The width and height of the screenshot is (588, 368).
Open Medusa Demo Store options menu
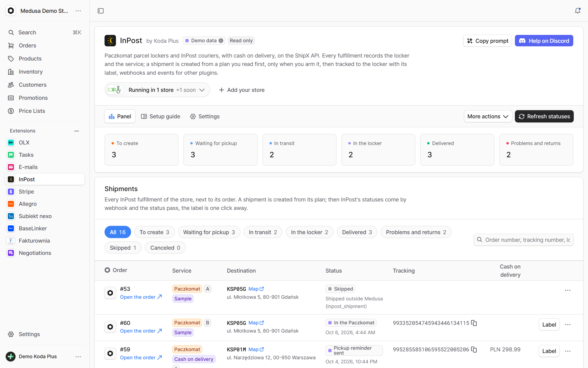click(78, 11)
